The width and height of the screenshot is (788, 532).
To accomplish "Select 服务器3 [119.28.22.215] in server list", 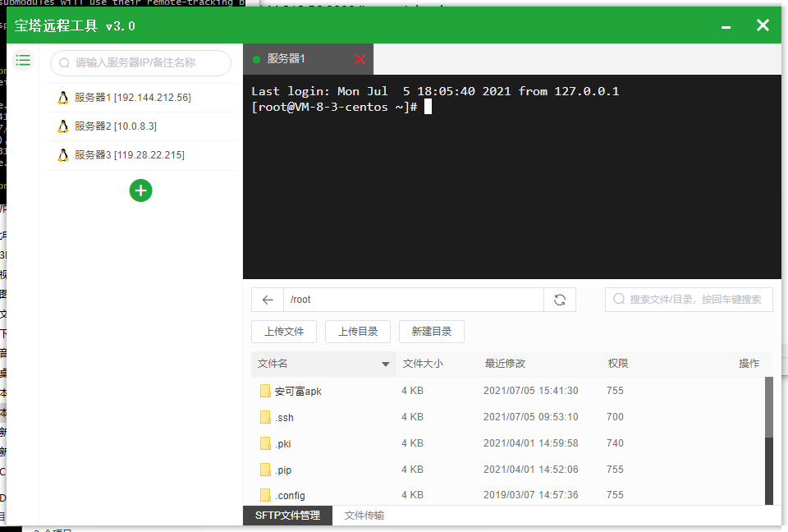I will click(x=140, y=155).
